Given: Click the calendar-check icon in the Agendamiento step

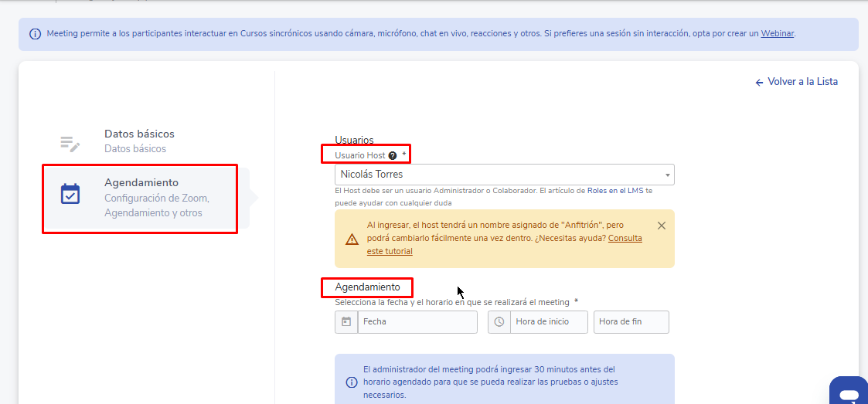Looking at the screenshot, I should [70, 194].
